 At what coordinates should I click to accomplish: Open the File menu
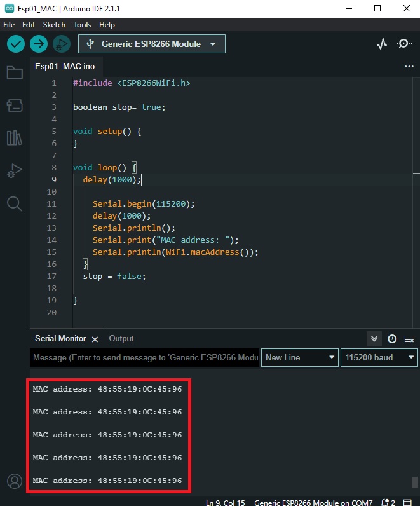(9, 25)
